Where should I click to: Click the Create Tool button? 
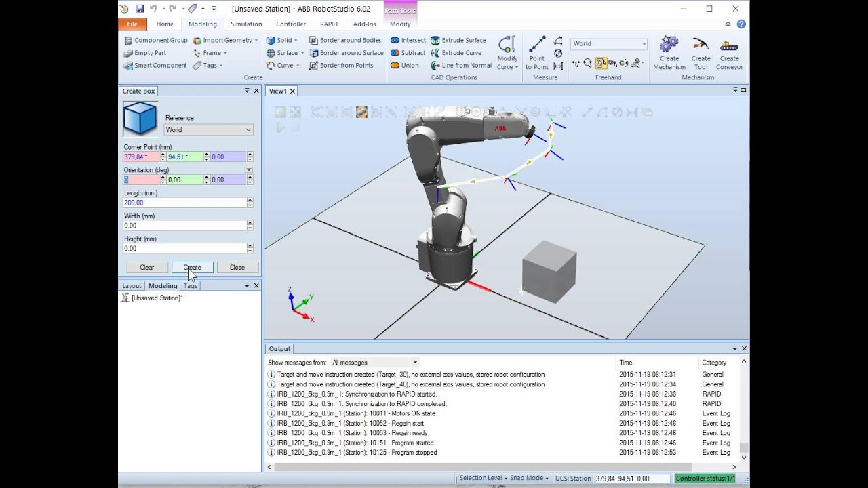(701, 54)
